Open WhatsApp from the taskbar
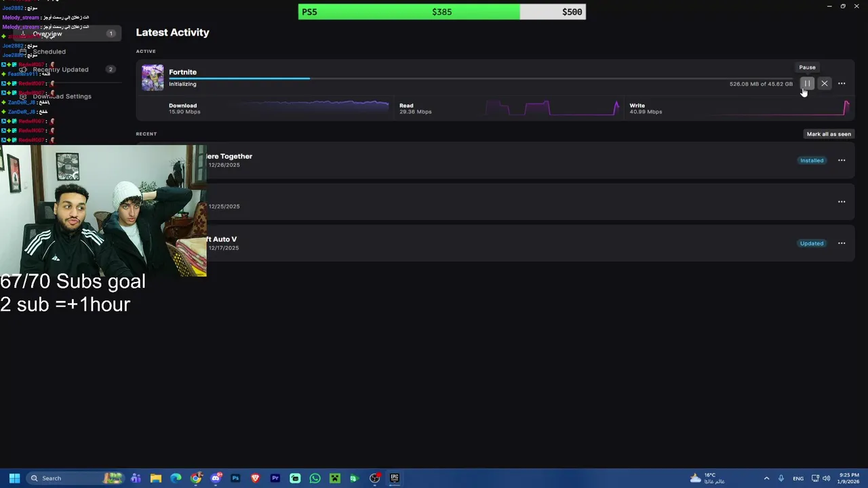 [x=315, y=478]
